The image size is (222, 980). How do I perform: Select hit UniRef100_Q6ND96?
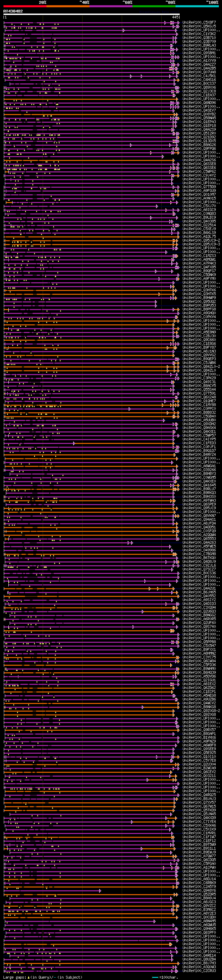coord(199,103)
